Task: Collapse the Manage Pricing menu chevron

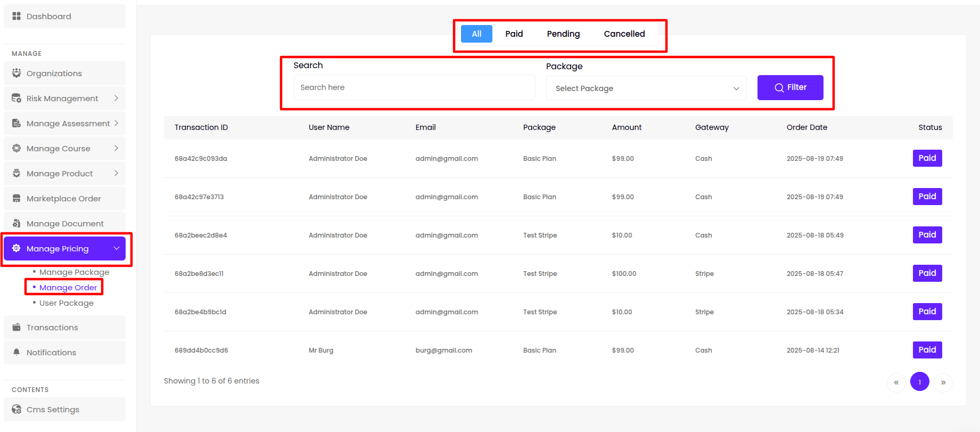Action: click(x=117, y=248)
